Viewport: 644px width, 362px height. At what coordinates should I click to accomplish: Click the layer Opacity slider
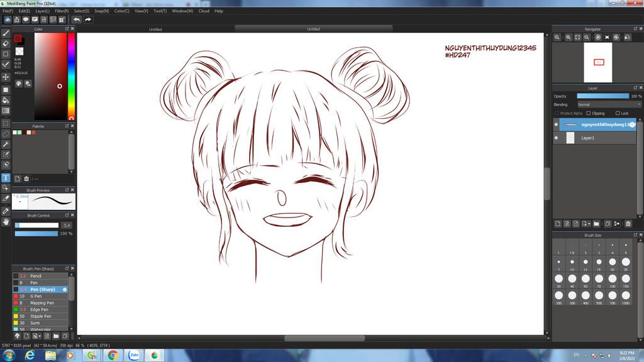click(603, 96)
